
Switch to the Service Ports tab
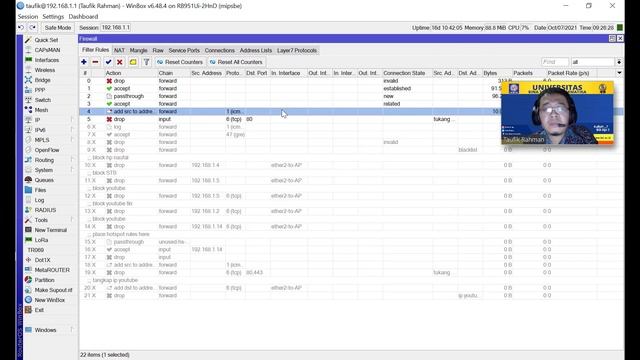[x=184, y=50]
